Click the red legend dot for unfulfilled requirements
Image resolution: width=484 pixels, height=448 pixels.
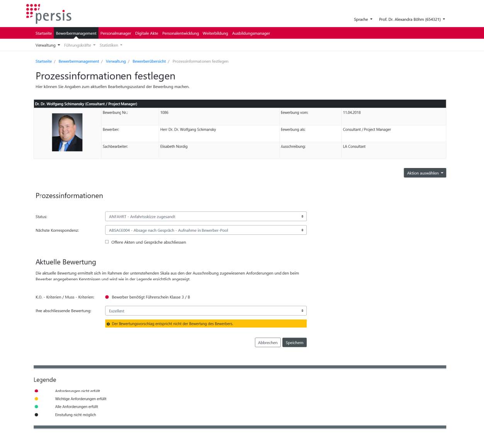[x=36, y=391]
